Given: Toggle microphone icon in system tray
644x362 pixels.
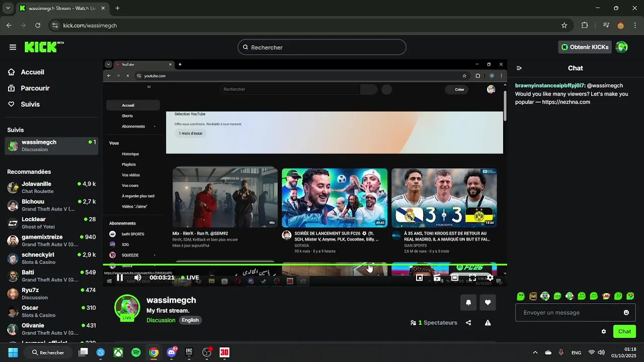Looking at the screenshot, I should (x=560, y=352).
